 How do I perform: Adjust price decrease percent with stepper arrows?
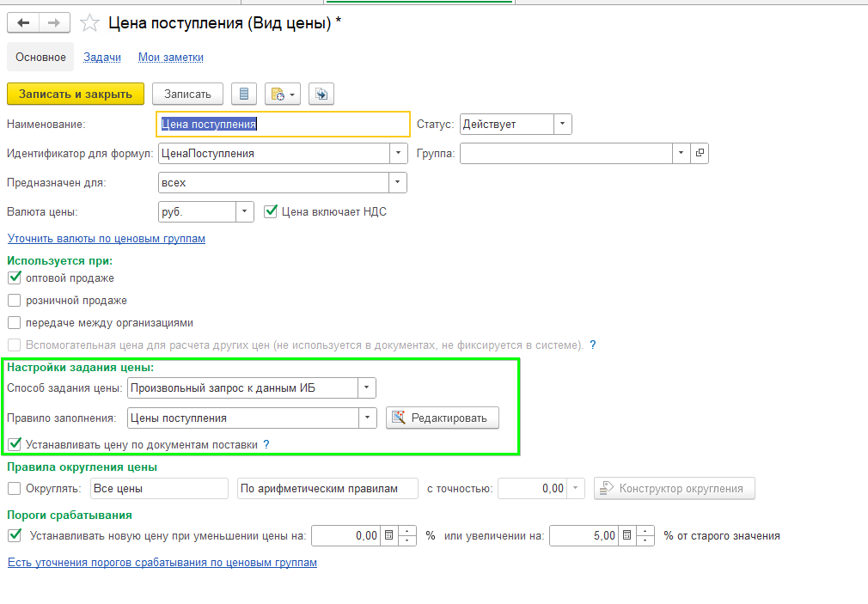(x=406, y=535)
